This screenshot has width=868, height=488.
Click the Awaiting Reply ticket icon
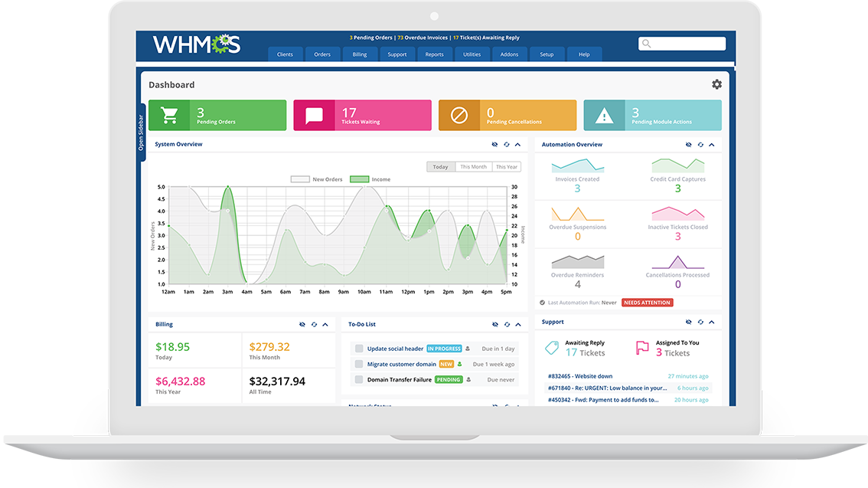(553, 348)
